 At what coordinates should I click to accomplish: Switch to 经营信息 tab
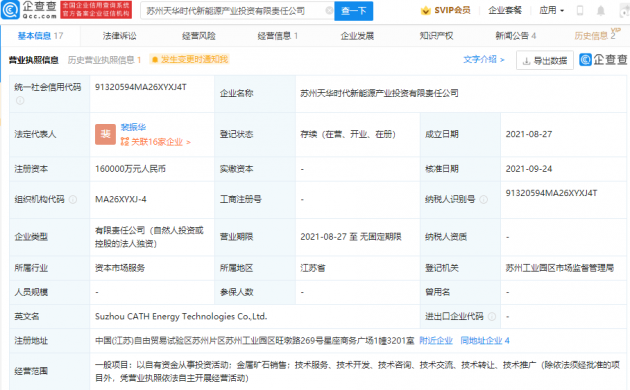[x=278, y=36]
